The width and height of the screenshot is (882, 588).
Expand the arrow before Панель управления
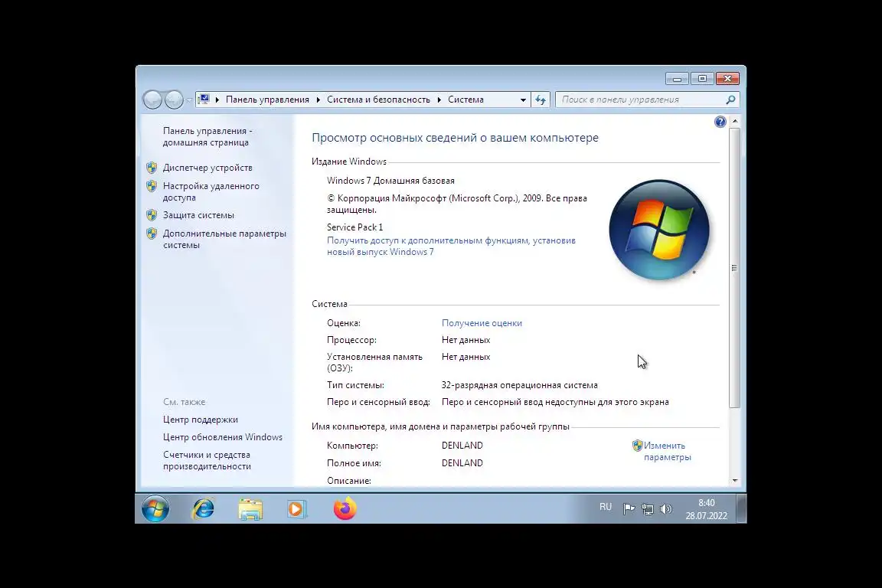pyautogui.click(x=217, y=100)
